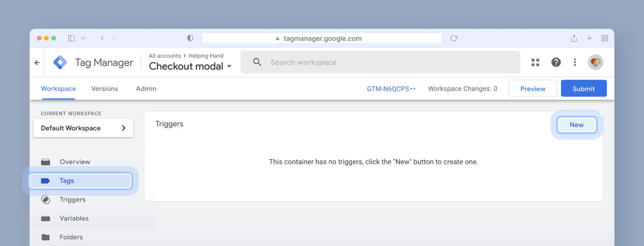
Task: Click the Safari sidebar toggle icon
Action: pyautogui.click(x=71, y=38)
